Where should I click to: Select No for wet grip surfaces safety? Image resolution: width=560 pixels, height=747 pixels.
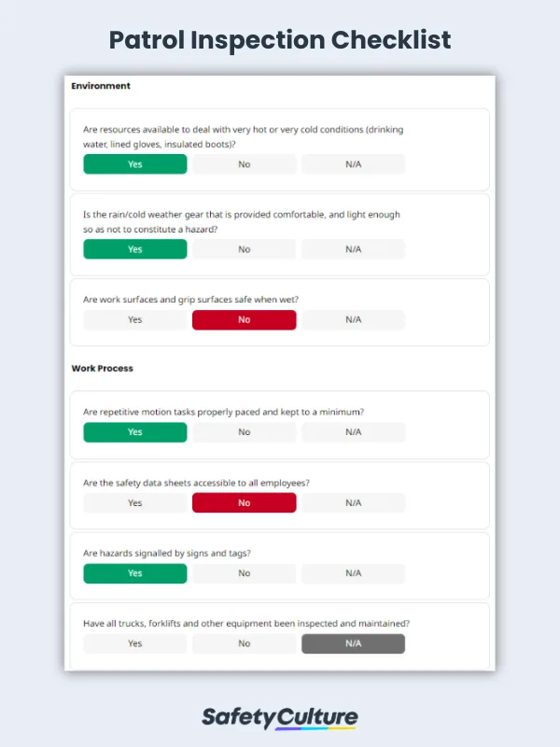244,319
